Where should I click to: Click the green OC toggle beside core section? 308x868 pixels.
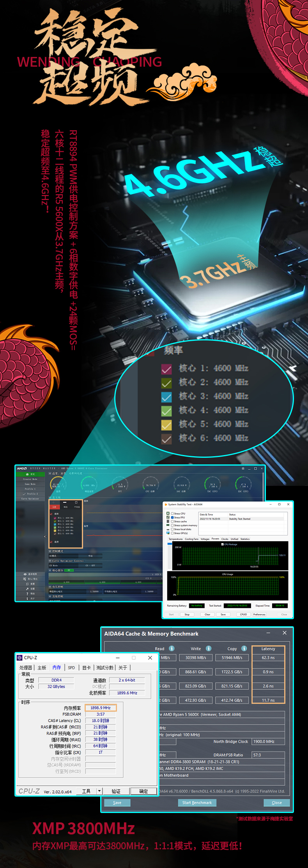click(x=69, y=570)
